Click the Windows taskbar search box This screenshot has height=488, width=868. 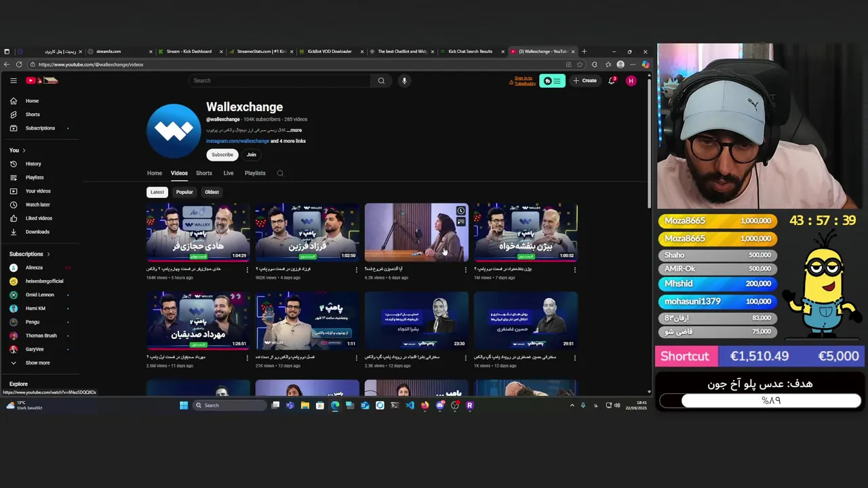[228, 405]
